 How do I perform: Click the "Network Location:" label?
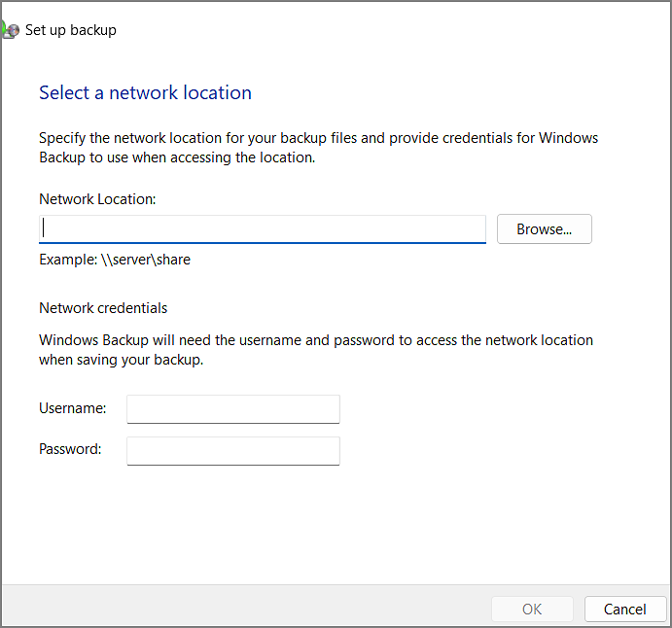[x=97, y=199]
